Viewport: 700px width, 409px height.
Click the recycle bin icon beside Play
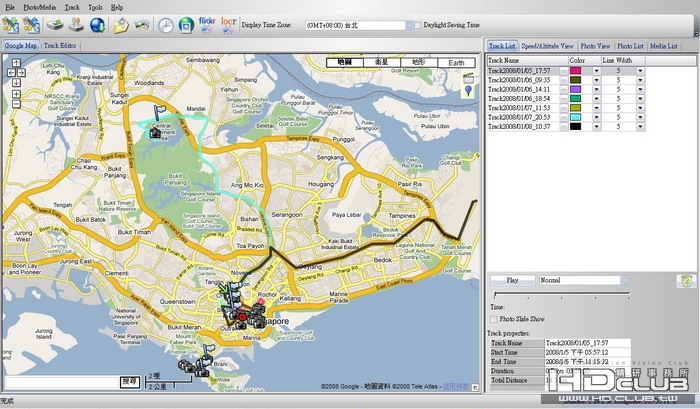[x=686, y=281]
